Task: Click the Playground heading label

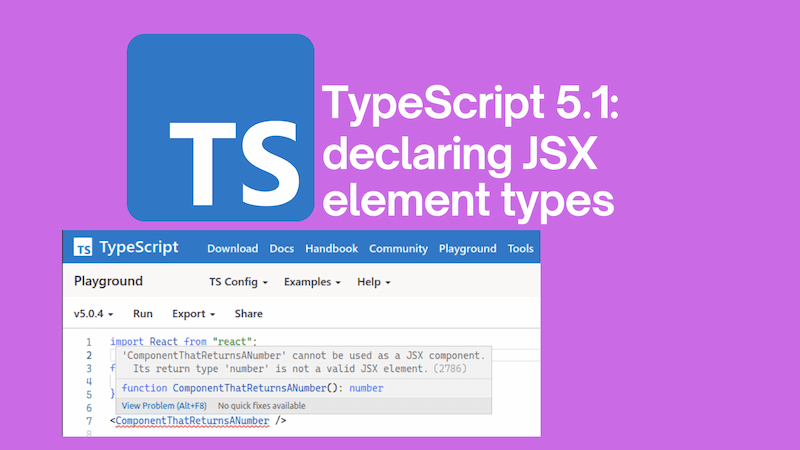Action: [108, 281]
